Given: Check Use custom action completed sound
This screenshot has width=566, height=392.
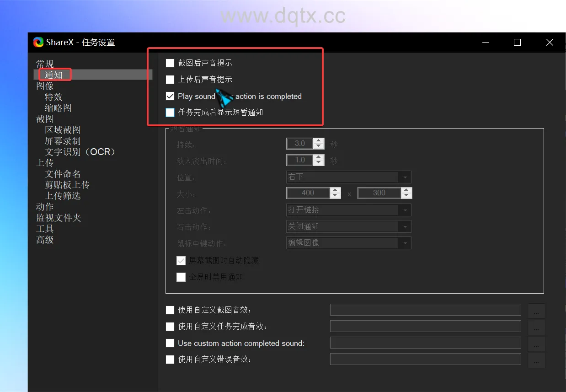Looking at the screenshot, I should coord(170,343).
